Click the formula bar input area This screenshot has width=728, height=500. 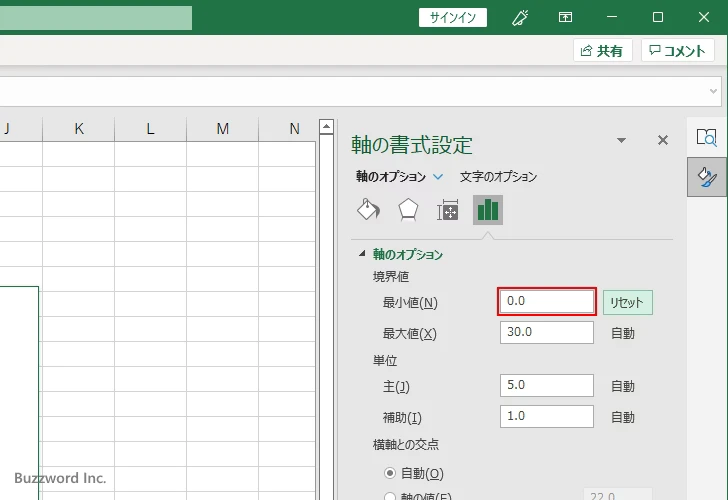353,91
